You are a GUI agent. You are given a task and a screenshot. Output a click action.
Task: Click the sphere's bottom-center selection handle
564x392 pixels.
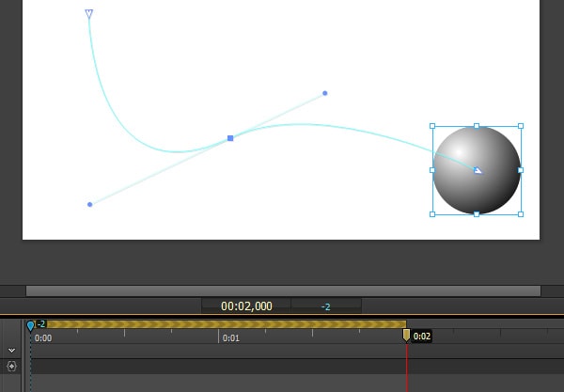(477, 214)
